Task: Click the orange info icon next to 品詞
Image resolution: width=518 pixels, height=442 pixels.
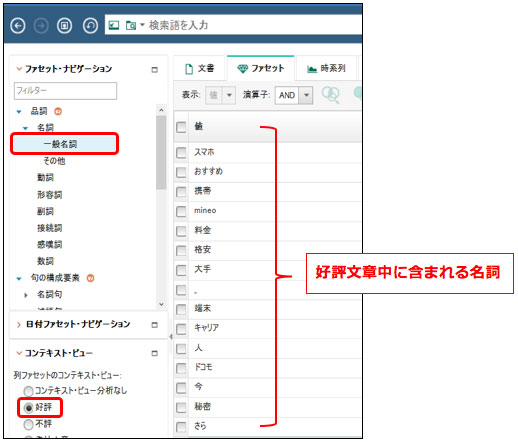Action: click(58, 111)
